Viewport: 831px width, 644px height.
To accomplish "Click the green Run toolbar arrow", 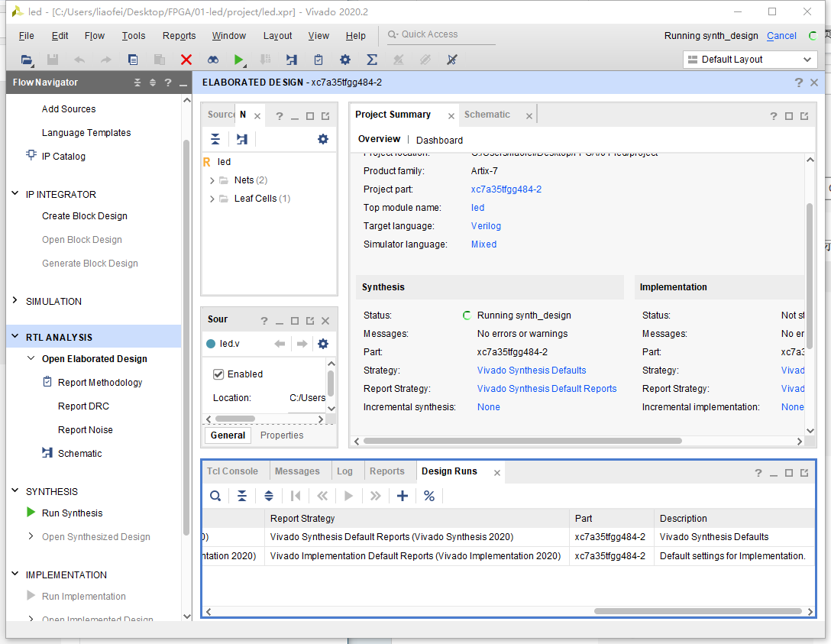I will (238, 60).
